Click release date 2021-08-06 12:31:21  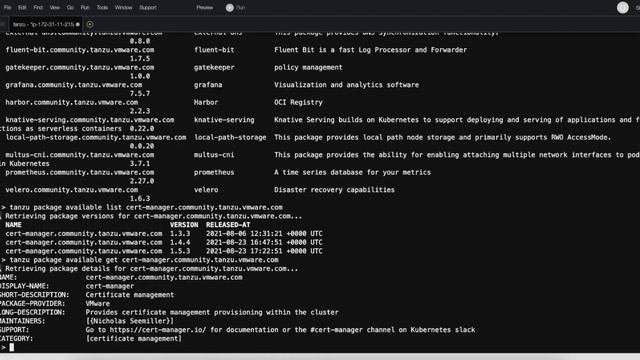[x=264, y=234]
